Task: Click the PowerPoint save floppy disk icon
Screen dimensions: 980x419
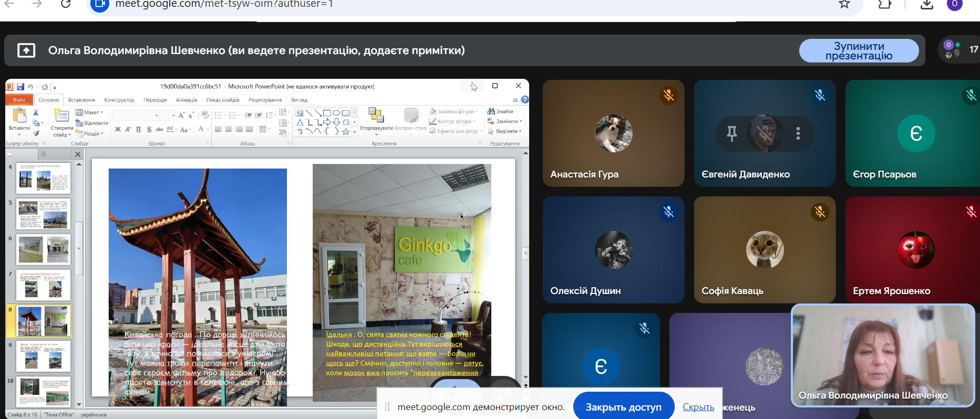Action: tap(20, 87)
